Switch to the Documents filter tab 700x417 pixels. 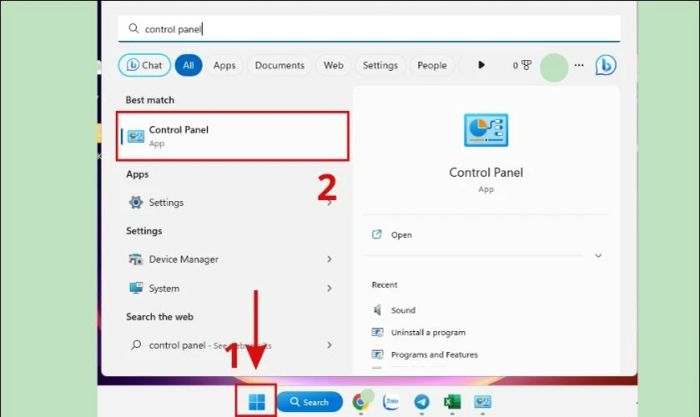tap(279, 65)
